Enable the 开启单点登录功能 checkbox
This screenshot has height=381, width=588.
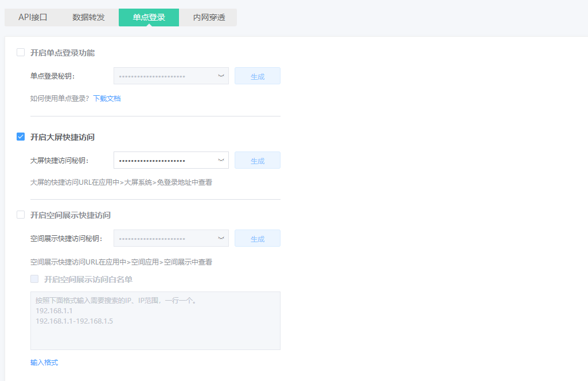pyautogui.click(x=21, y=52)
